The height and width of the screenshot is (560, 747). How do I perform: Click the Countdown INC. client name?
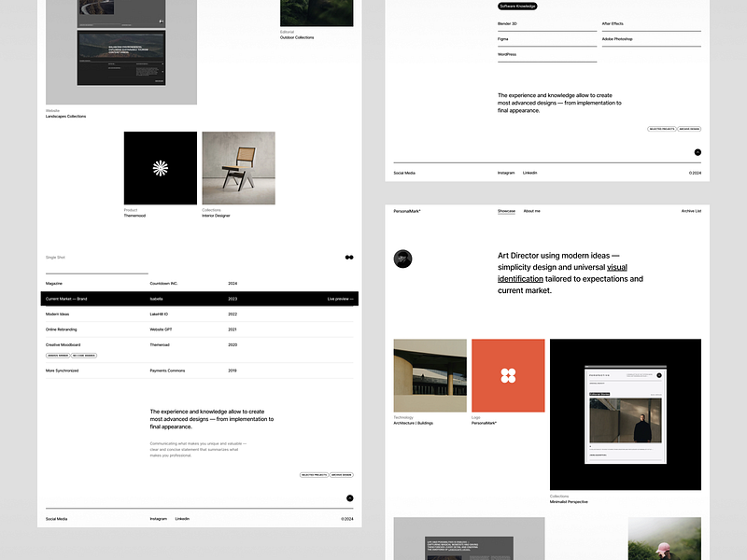[163, 284]
